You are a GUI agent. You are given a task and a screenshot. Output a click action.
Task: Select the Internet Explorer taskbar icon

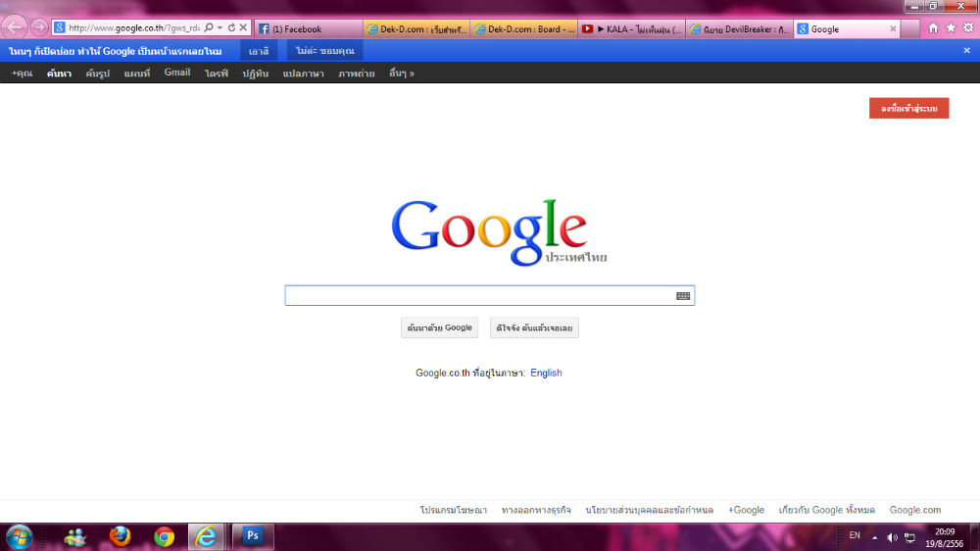tap(206, 536)
